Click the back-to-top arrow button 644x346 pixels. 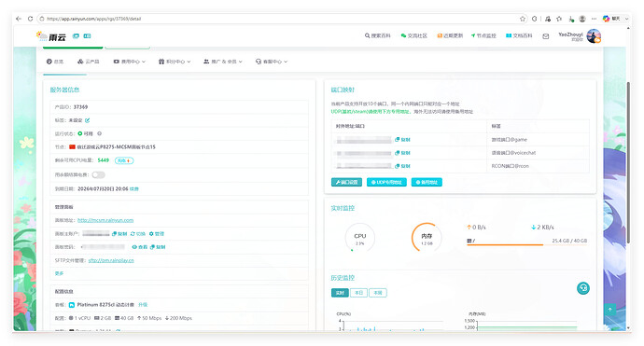[609, 309]
